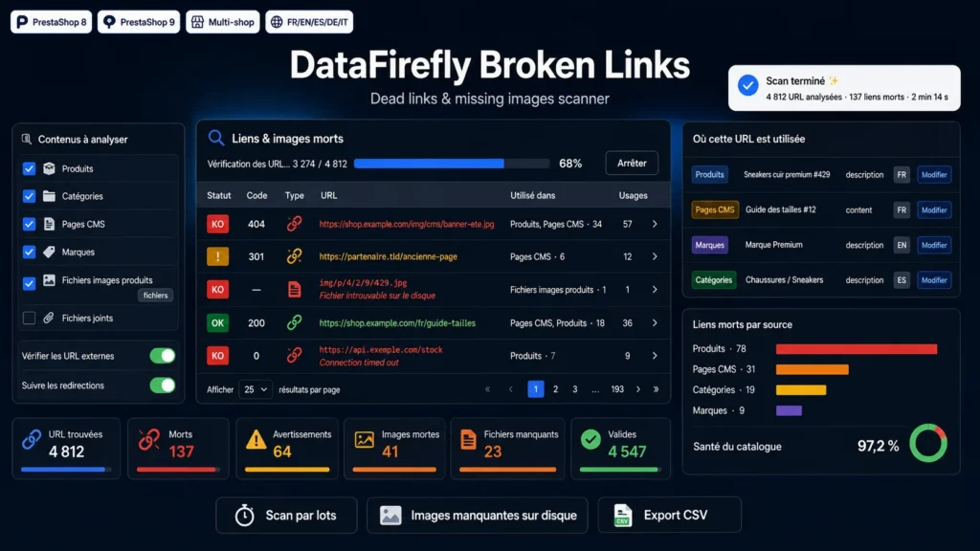Click the Morts broken chain icon

pos(148,440)
